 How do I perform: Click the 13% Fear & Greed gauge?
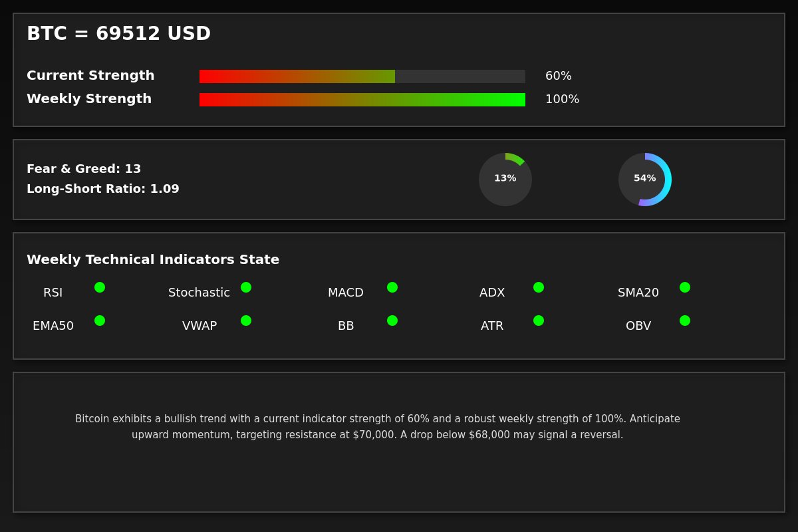(x=505, y=180)
